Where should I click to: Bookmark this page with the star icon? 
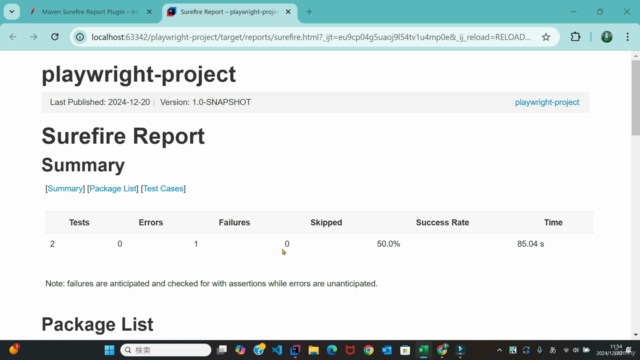[x=546, y=37]
